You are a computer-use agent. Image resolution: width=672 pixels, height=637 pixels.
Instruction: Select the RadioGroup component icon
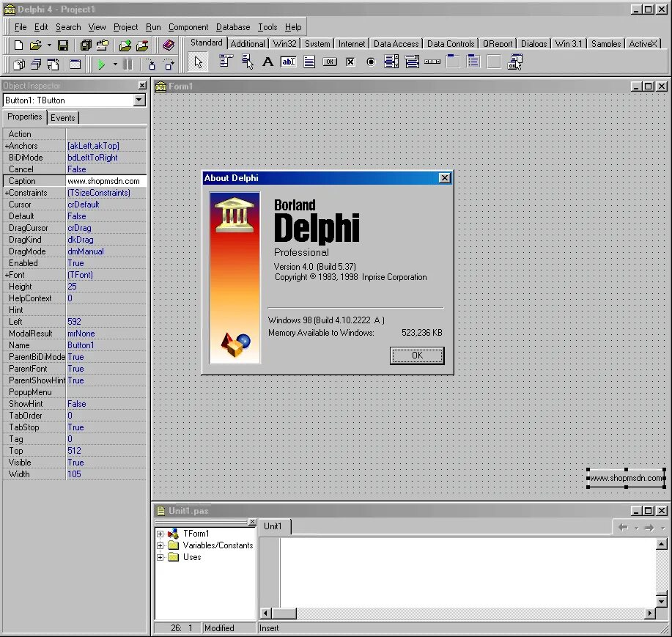click(x=473, y=62)
